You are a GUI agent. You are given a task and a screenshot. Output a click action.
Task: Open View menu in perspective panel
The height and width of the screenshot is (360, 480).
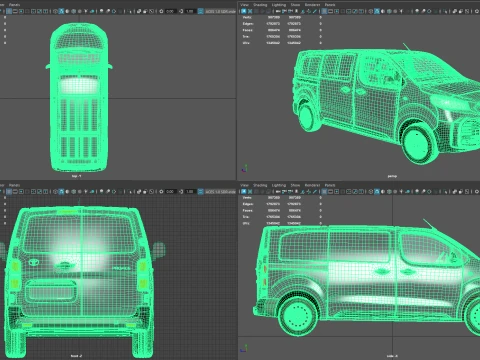[x=245, y=5]
